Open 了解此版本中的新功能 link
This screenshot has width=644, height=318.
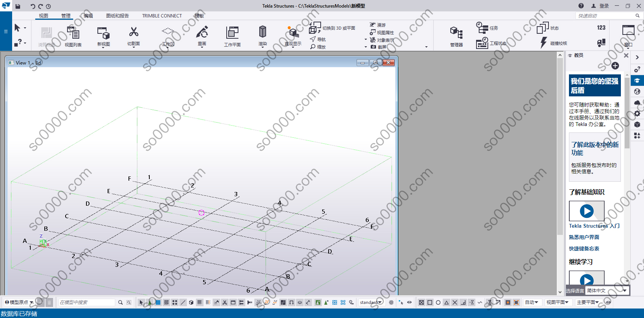(595, 148)
